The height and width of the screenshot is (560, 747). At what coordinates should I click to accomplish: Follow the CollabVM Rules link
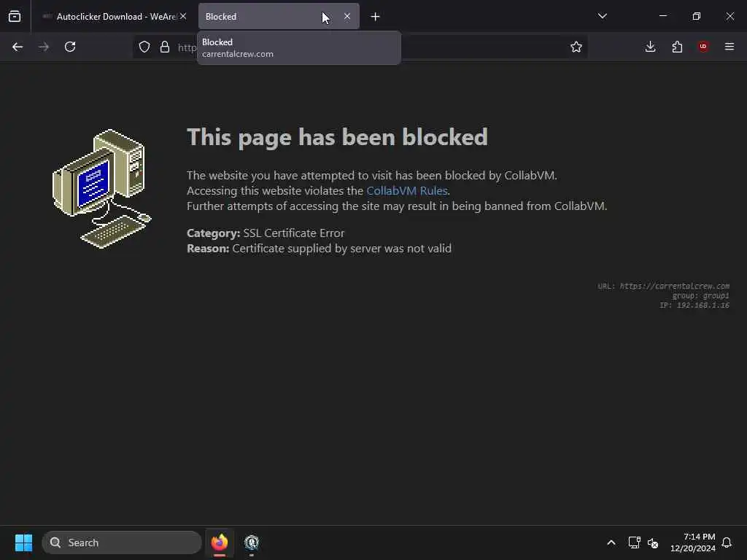coord(407,191)
